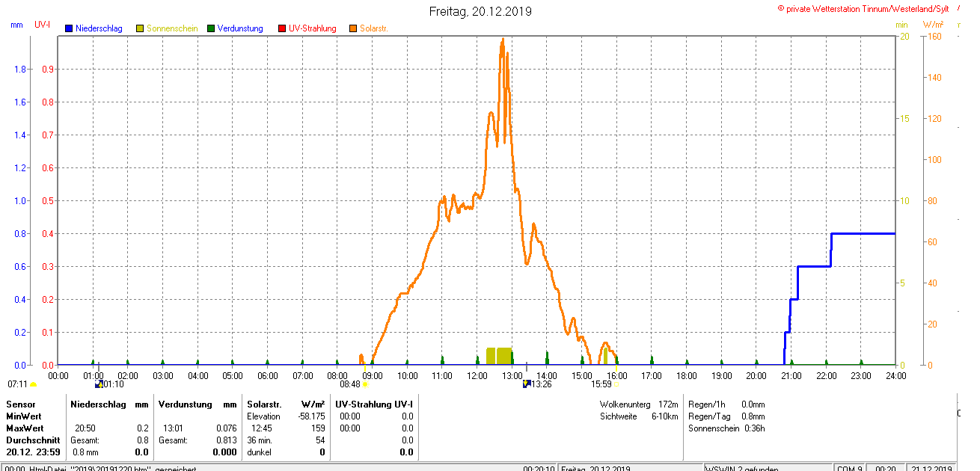The width and height of the screenshot is (980, 471).
Task: Click the Solarstr. column header in table
Action: pos(263,404)
